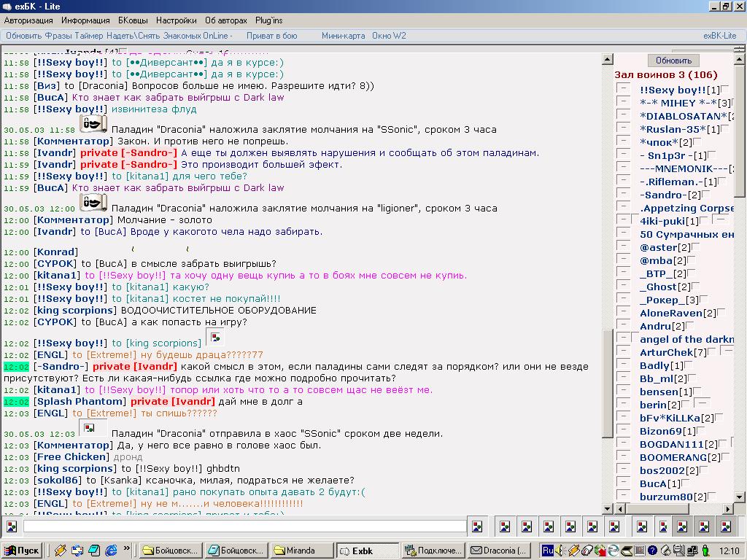The width and height of the screenshot is (747, 560).
Task: Click highlighted 12:02 timestamp of -Sandro- message
Action: (x=16, y=367)
